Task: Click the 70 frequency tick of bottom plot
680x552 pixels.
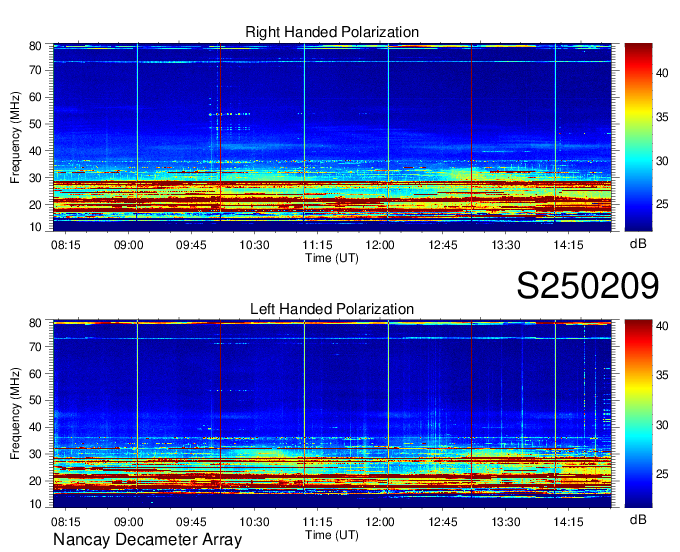Action: pyautogui.click(x=35, y=347)
